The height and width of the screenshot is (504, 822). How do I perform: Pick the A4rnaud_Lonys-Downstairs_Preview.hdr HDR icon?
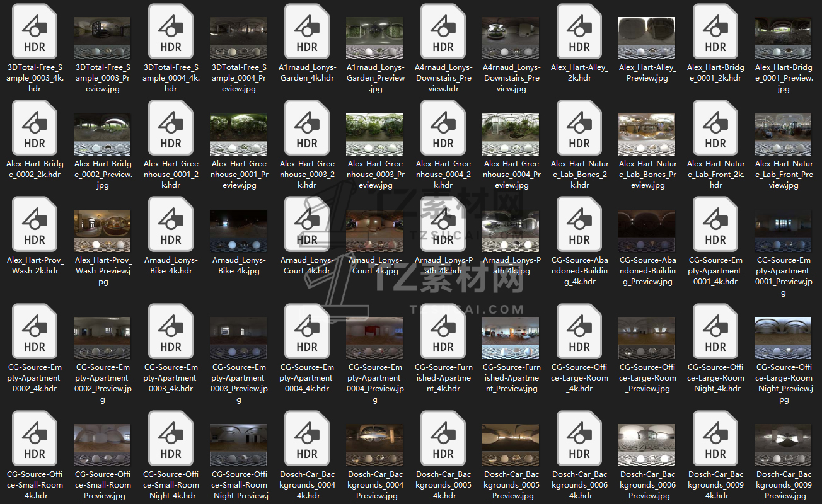(x=443, y=31)
